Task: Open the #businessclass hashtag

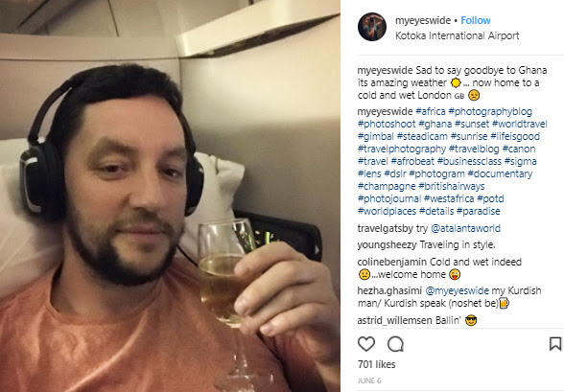Action: coord(469,161)
